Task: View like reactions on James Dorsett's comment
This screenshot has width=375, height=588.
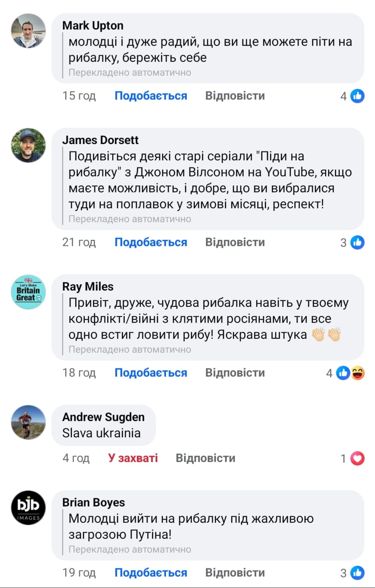Action: [353, 242]
